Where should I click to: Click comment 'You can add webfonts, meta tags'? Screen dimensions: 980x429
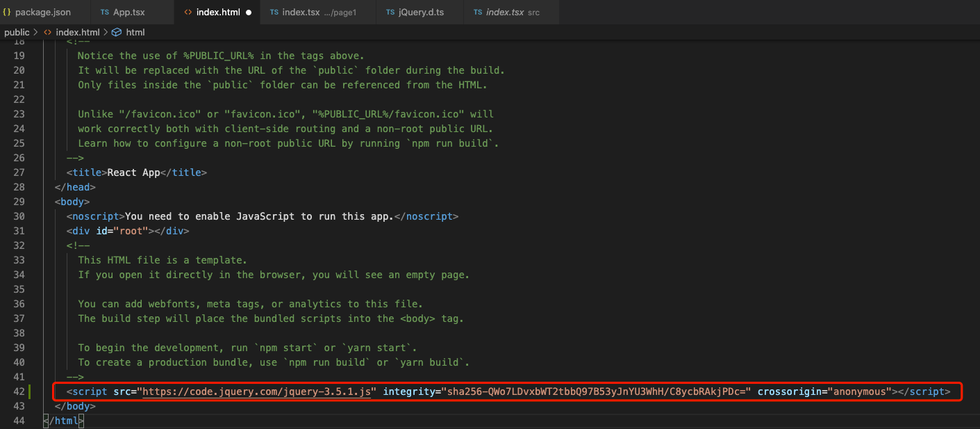250,304
